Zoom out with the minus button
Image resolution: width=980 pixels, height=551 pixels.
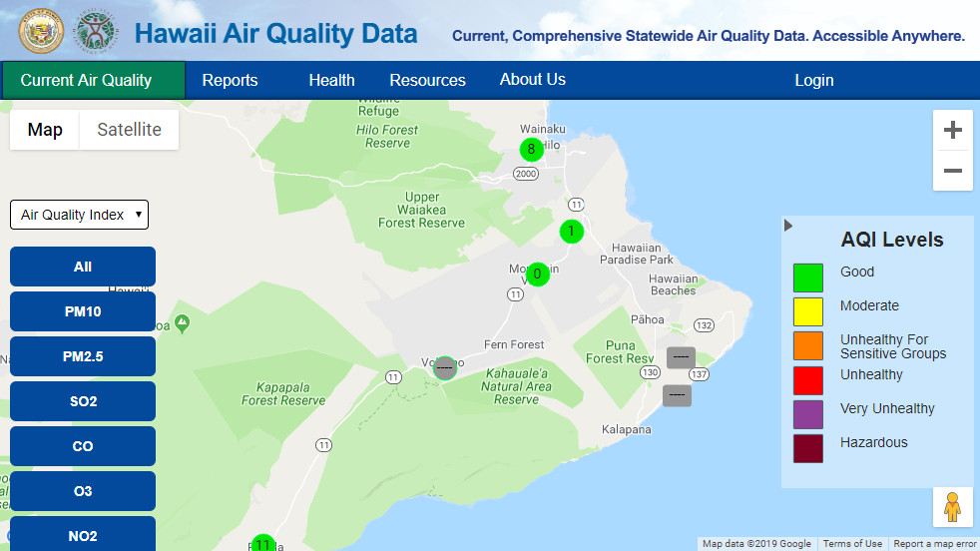point(952,171)
